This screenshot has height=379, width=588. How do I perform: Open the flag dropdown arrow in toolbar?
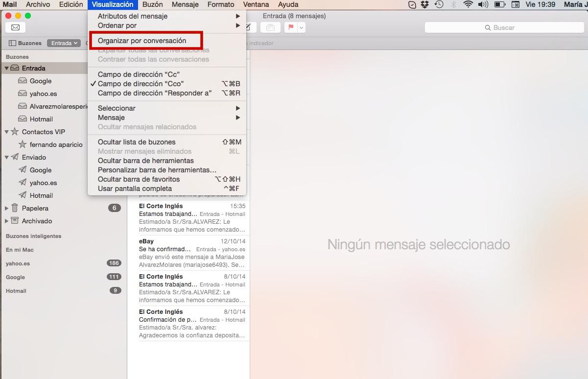tap(301, 27)
